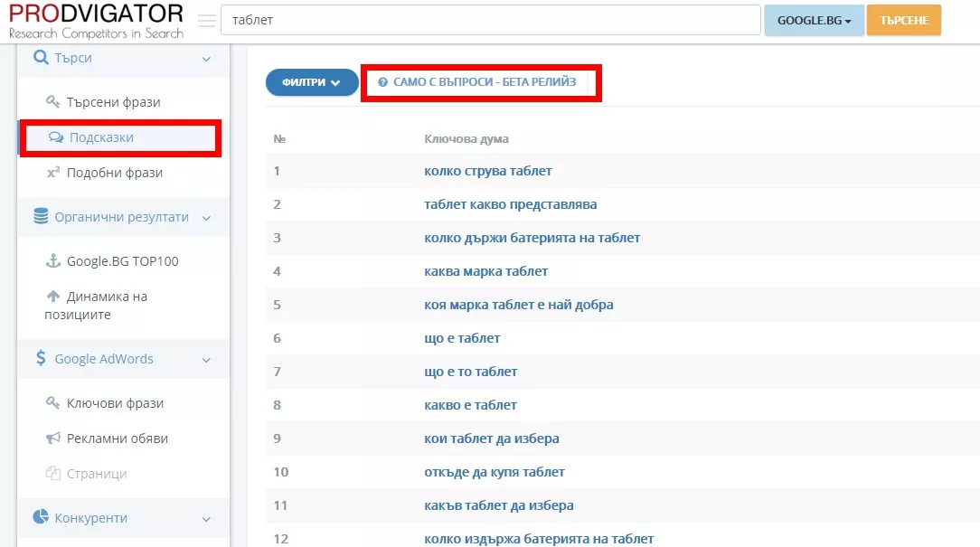Open keyword колко струва таблет
980x547 pixels.
point(488,171)
